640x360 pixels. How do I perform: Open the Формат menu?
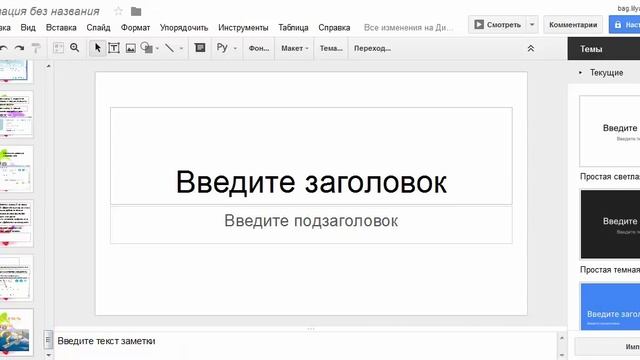pos(136,27)
